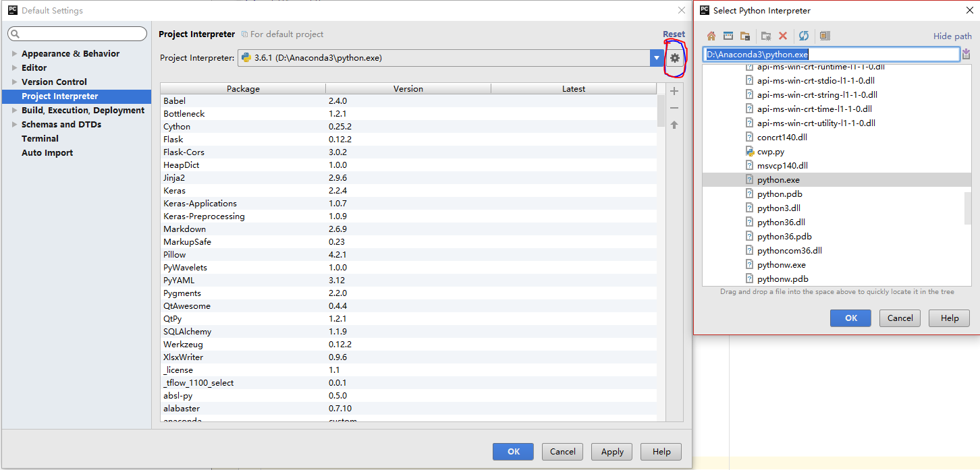Screen dimensions: 980x470
Task: Expand Build, Execution, Deployment node
Action: 15,110
